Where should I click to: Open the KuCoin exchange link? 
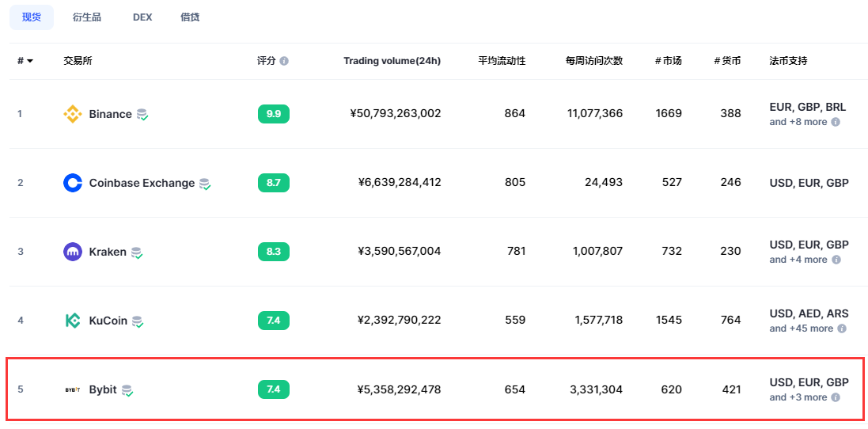point(108,321)
